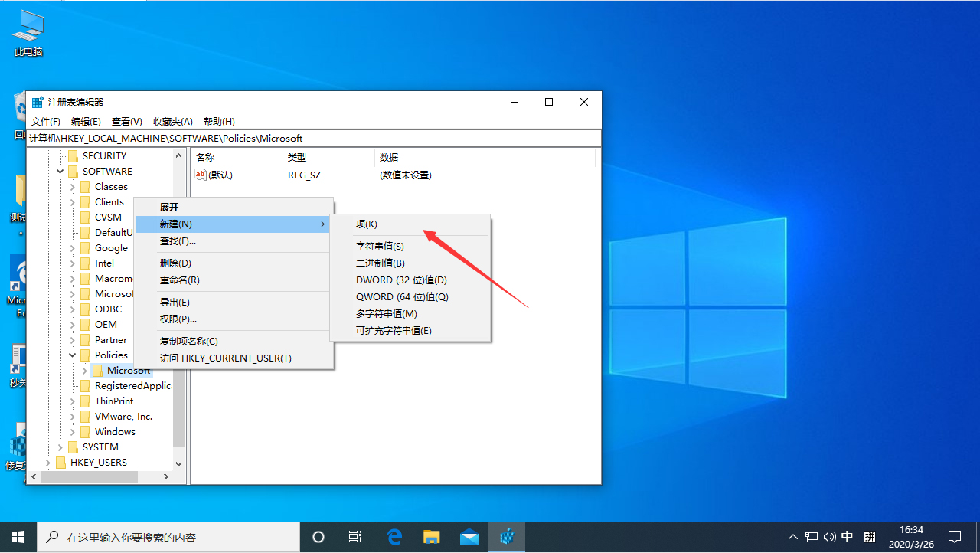Open File Explorer on the taskbar
980x553 pixels.
coord(431,536)
